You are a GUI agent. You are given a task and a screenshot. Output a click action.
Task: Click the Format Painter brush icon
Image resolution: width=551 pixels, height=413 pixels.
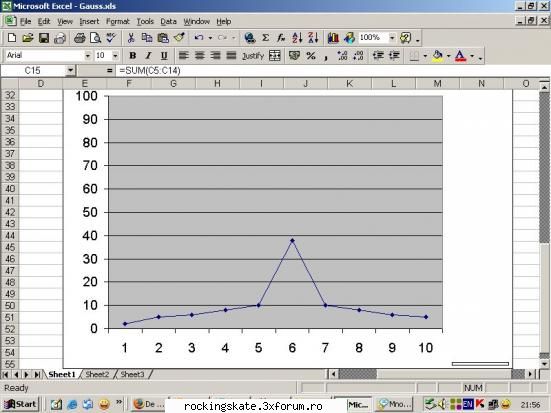(179, 38)
